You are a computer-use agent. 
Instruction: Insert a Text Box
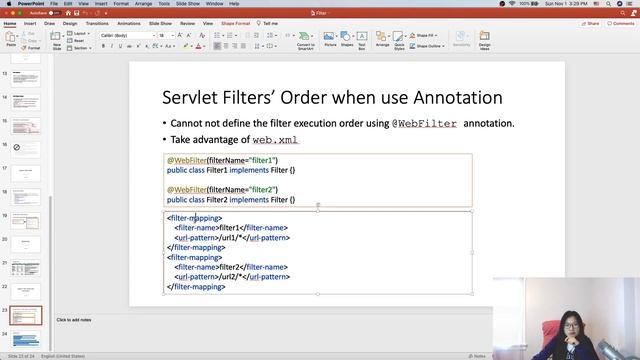click(362, 41)
